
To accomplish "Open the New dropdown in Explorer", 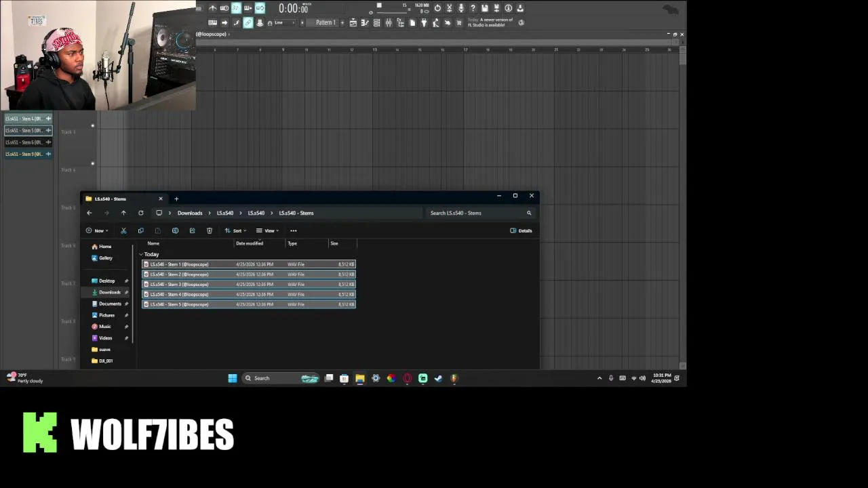I will [97, 230].
